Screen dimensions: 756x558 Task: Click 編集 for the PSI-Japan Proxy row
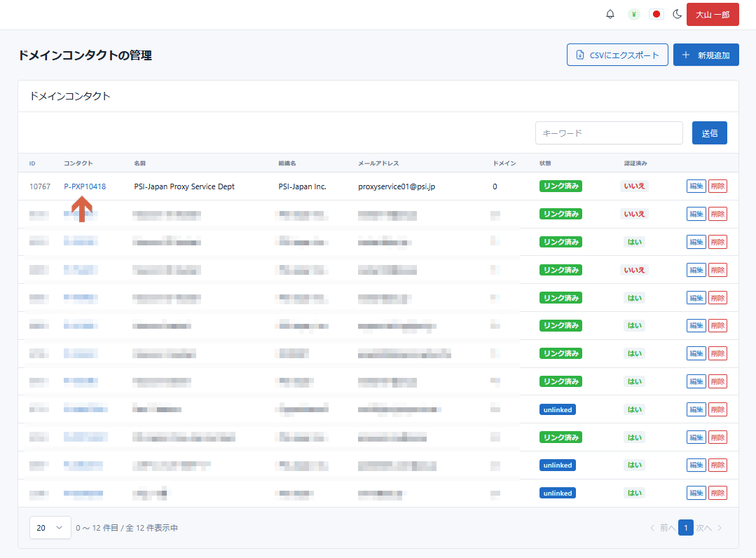[696, 186]
